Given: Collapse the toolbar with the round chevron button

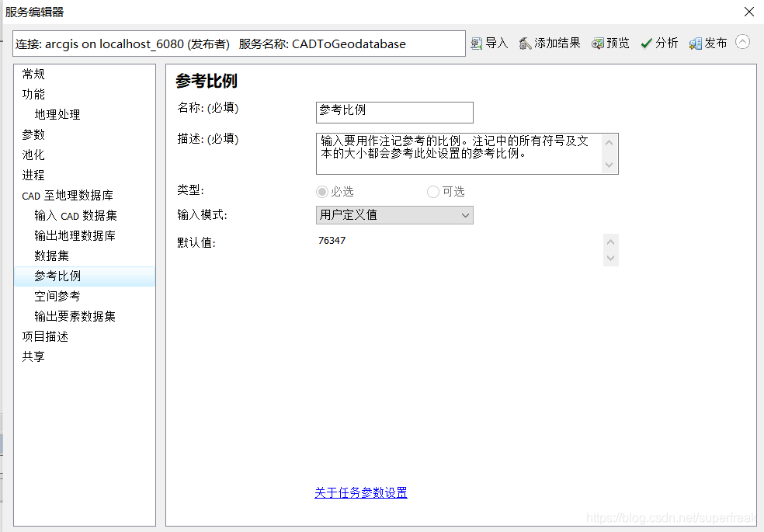Looking at the screenshot, I should pos(742,42).
